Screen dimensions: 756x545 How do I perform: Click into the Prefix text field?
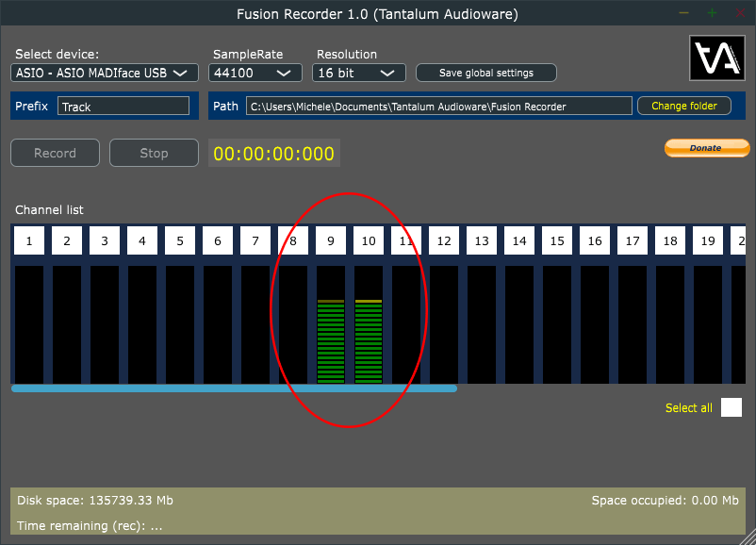pyautogui.click(x=123, y=107)
